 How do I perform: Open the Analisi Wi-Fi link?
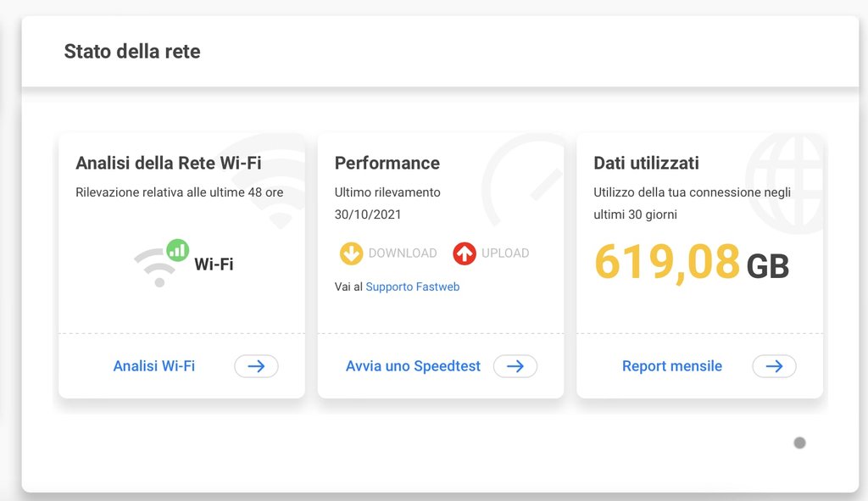pos(154,366)
